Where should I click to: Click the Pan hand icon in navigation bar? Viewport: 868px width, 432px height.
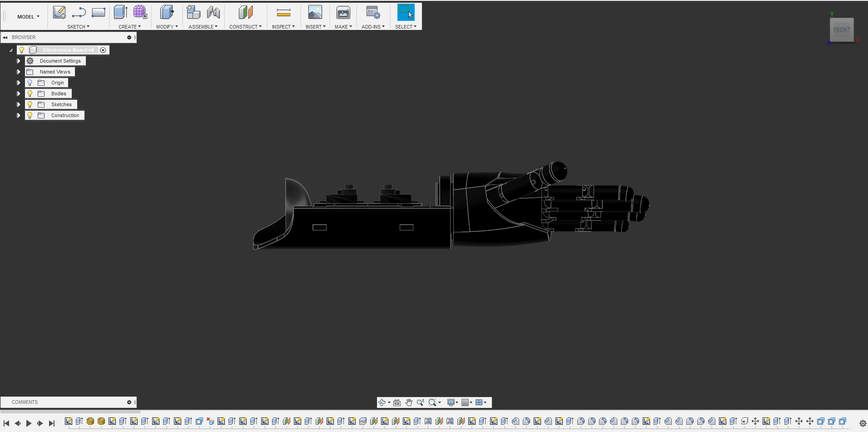tap(409, 403)
